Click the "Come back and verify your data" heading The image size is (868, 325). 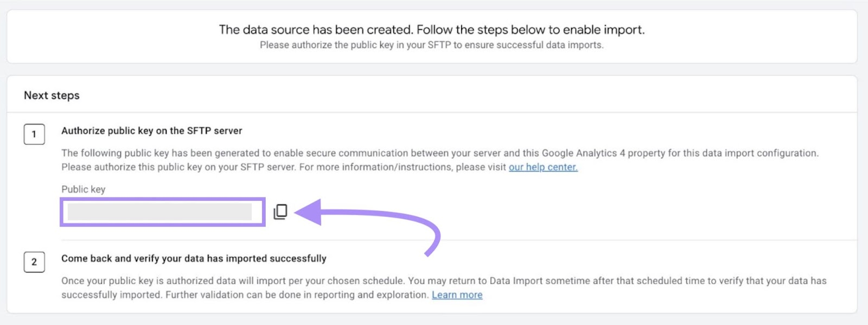(x=194, y=258)
